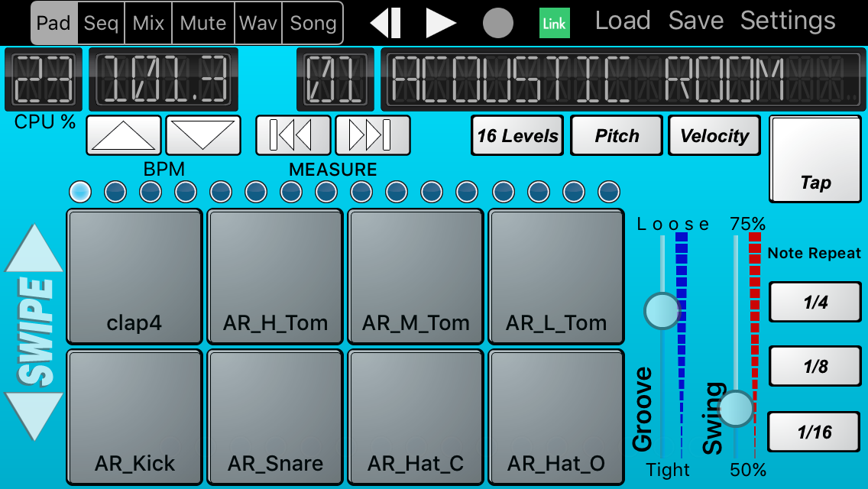Viewport: 868px width, 489px height.
Task: Open Settings
Action: 788,21
